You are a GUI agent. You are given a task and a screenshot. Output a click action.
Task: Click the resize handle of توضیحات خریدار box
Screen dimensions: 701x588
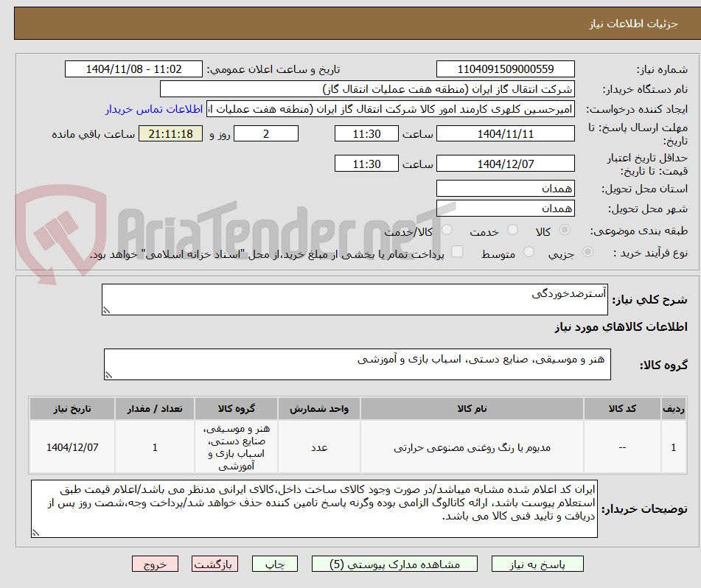pos(36,533)
